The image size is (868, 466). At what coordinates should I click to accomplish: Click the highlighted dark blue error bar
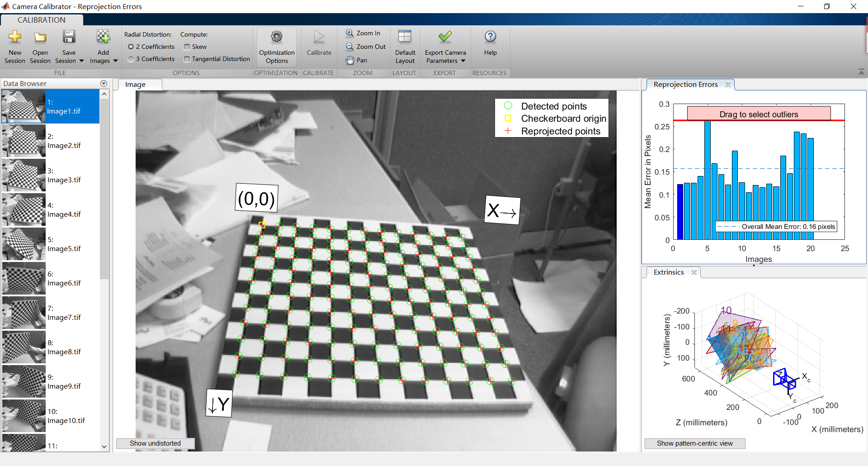680,212
